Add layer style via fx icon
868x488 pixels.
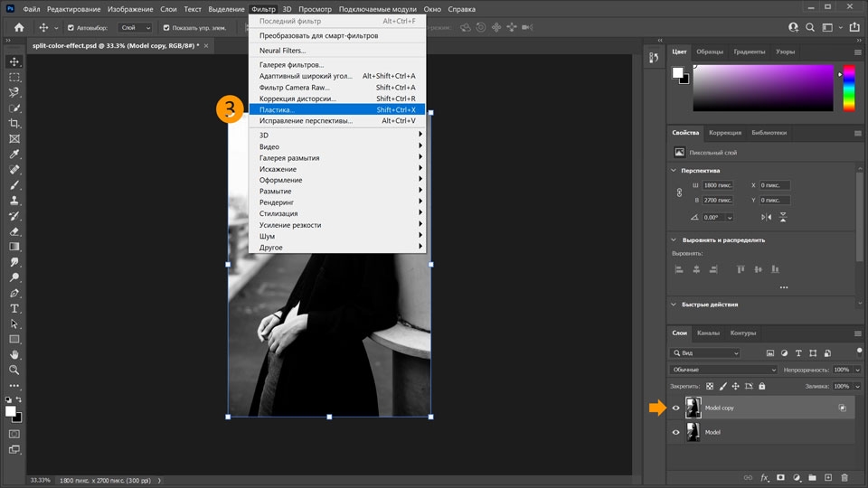[765, 477]
